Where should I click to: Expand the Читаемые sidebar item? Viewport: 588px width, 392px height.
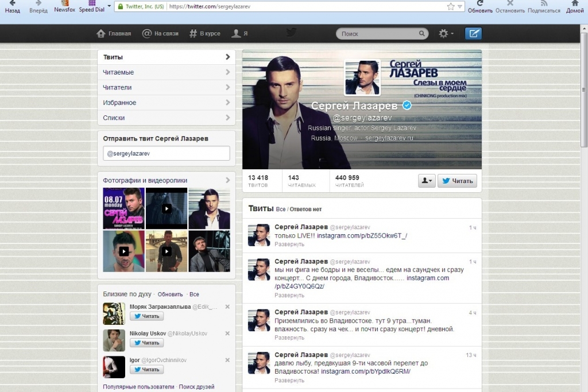[x=167, y=72]
